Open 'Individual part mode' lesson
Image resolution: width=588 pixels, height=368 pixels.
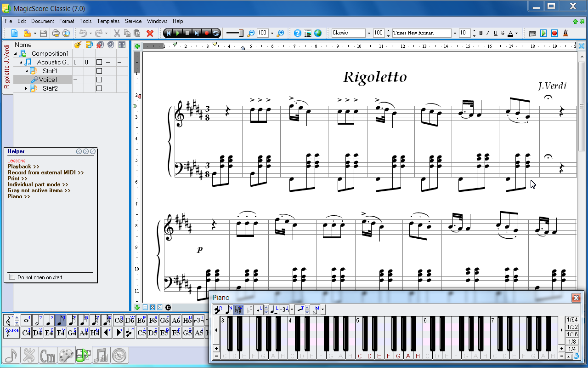(x=38, y=184)
